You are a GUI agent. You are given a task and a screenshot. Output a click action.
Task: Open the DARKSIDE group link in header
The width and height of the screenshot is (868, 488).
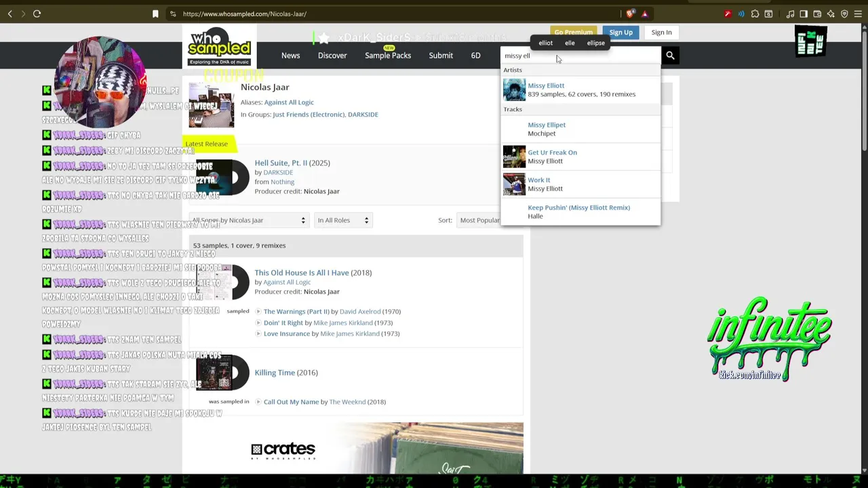point(363,115)
